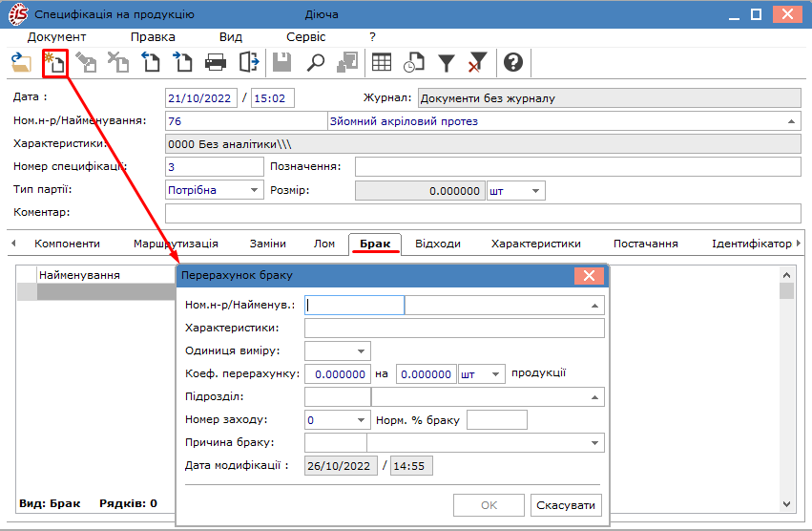This screenshot has width=812, height=531.
Task: Click the scroll down arrow of the list
Action: pyautogui.click(x=786, y=504)
